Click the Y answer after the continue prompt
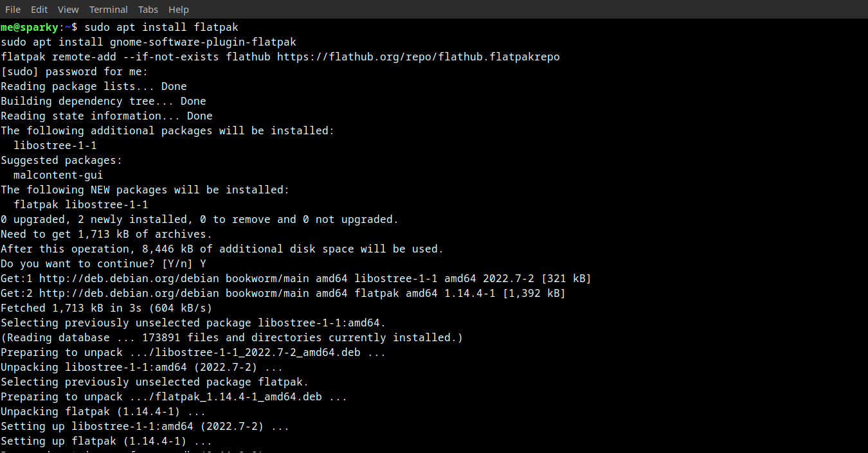 pyautogui.click(x=203, y=263)
